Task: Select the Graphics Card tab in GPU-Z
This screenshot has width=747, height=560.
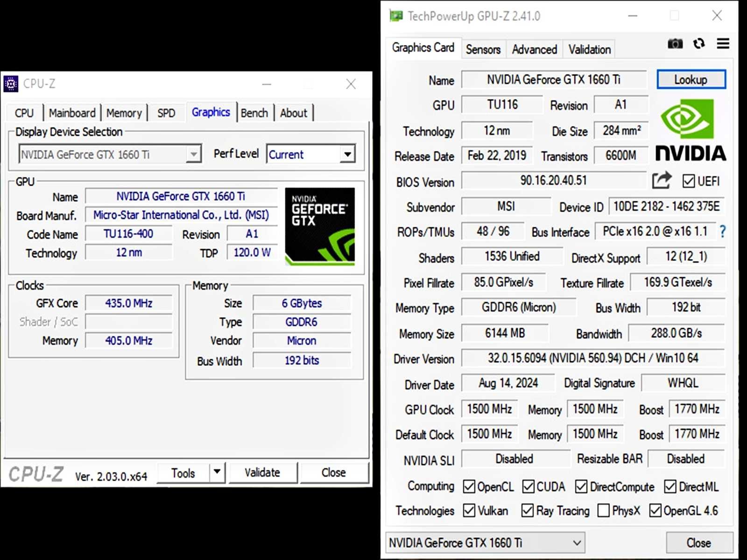Action: coord(423,48)
